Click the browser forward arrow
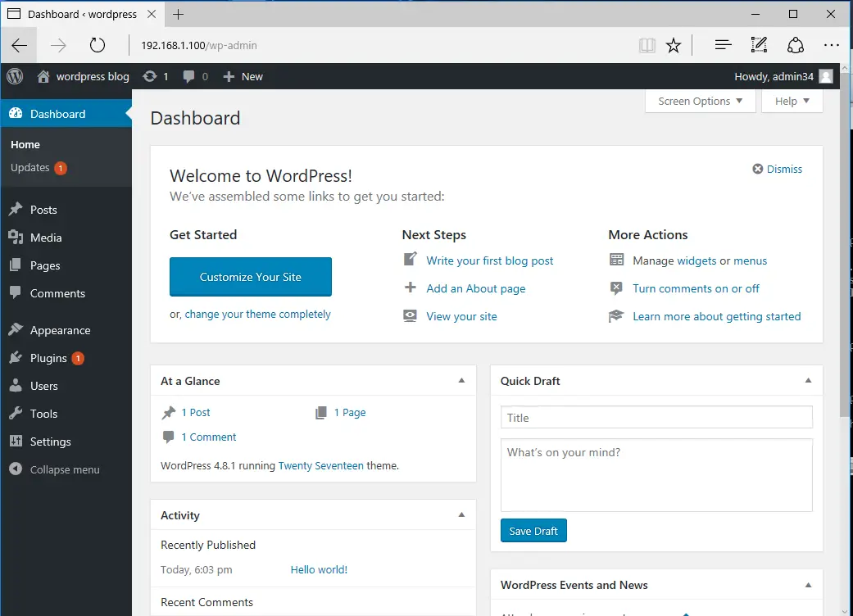 coord(58,45)
